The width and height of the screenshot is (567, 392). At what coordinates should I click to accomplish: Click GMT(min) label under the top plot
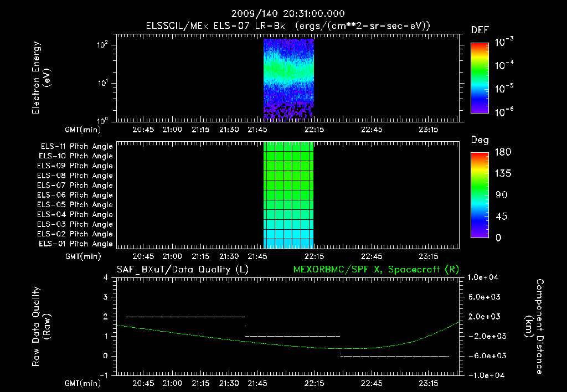tap(83, 130)
